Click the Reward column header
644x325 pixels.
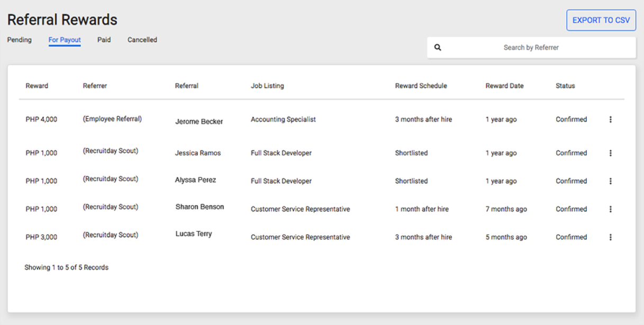tap(37, 86)
